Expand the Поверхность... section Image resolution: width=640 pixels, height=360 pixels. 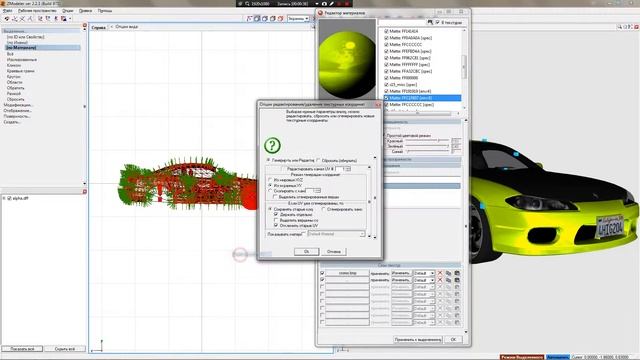(17, 116)
